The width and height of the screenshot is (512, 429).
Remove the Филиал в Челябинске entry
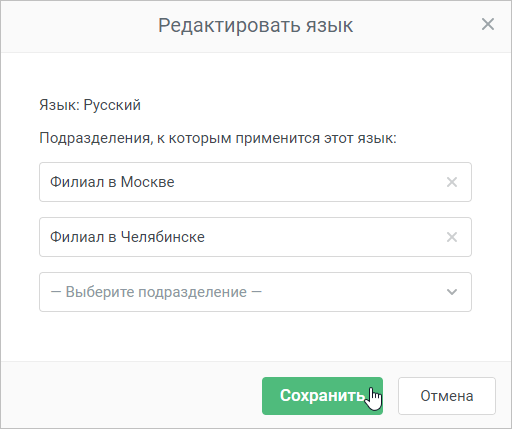coord(452,237)
